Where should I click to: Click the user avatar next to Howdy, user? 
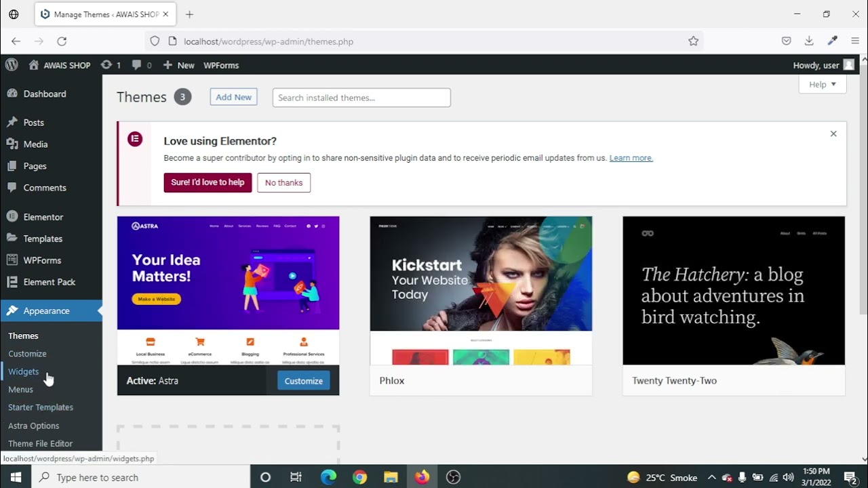(848, 65)
